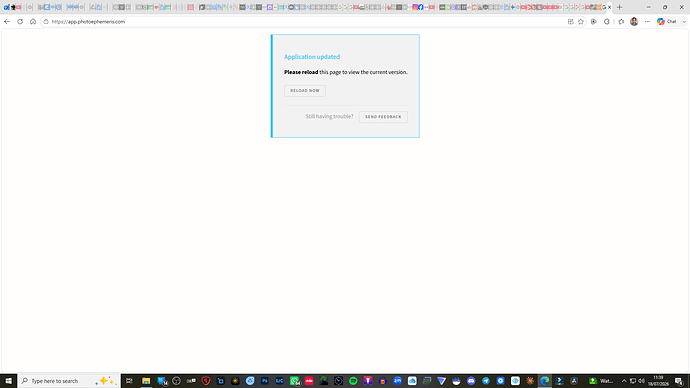
Task: Add this page to favorites star icon
Action: [581, 22]
